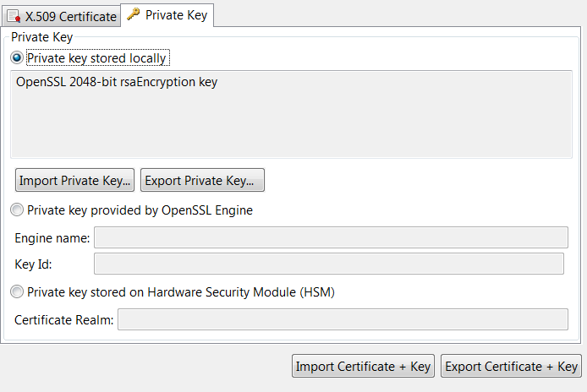Screen dimensions: 587x392
Task: Click Export Private Key button
Action: pyautogui.click(x=202, y=180)
